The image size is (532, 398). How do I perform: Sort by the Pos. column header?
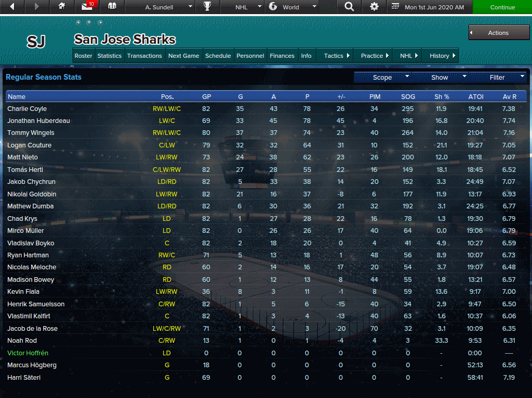coord(167,97)
